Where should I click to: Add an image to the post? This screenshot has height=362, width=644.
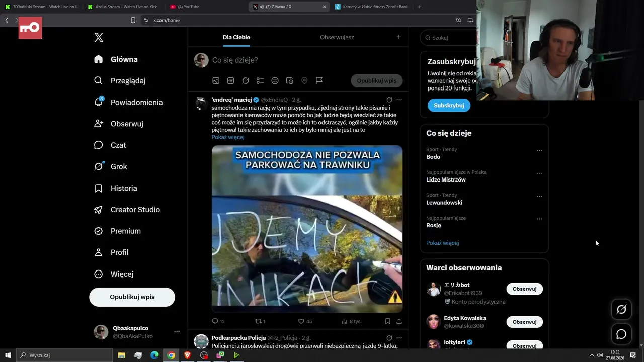point(216,81)
